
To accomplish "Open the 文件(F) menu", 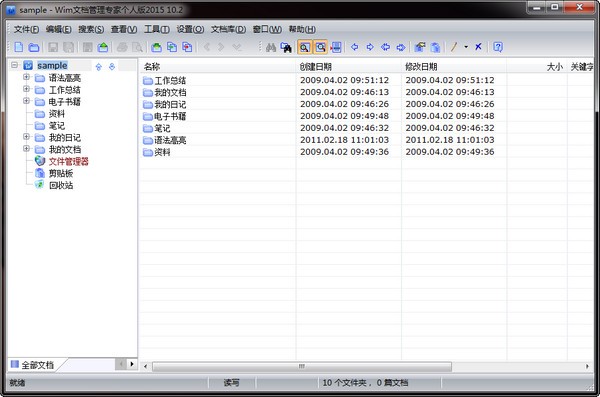I will click(26, 29).
